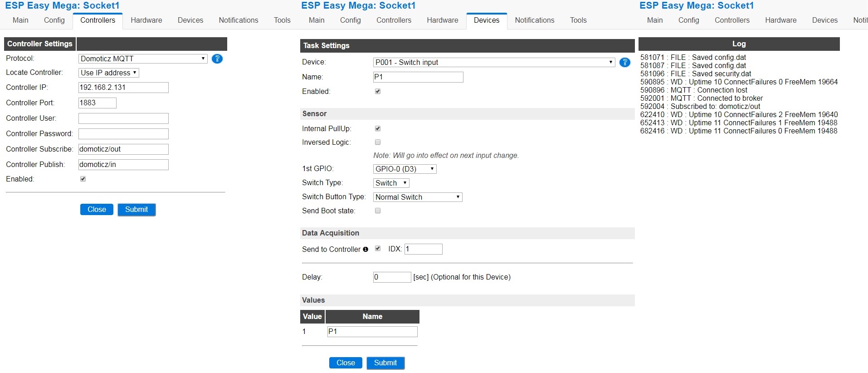Open Tools tab in left page
This screenshot has height=373, width=868.
tap(282, 20)
